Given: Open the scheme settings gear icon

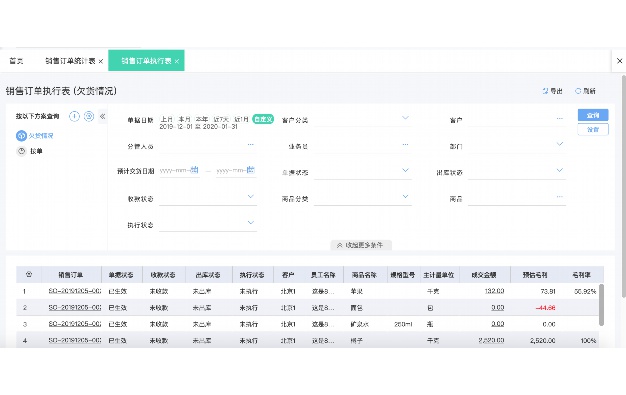Looking at the screenshot, I should 89,116.
